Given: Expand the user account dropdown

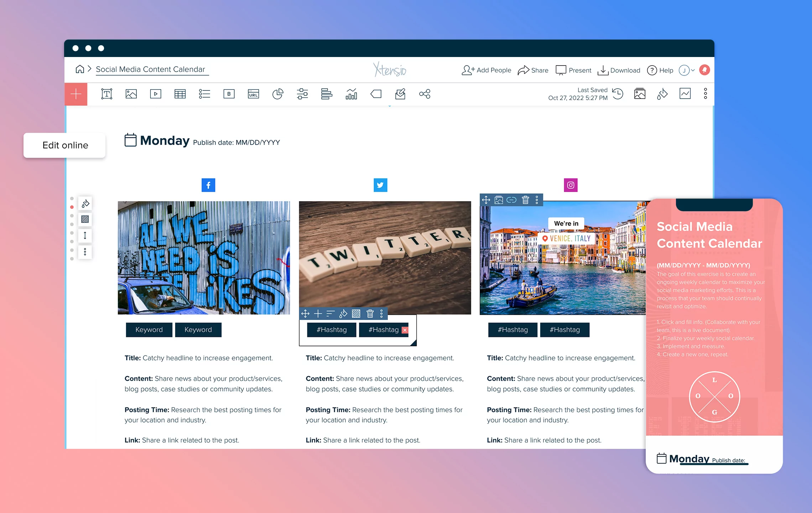Looking at the screenshot, I should point(687,70).
